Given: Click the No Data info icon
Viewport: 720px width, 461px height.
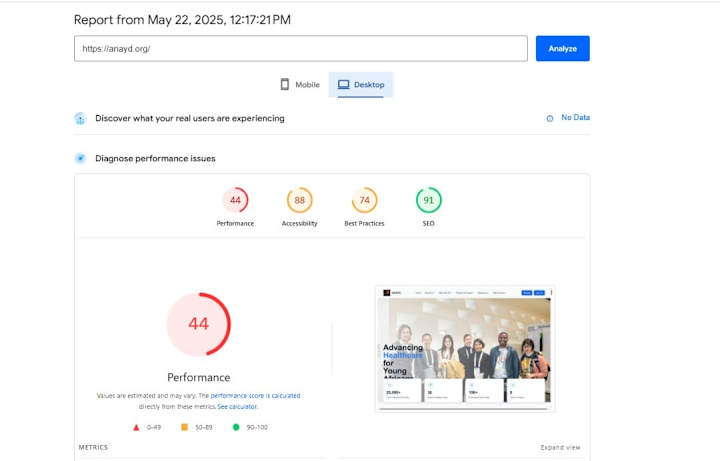Looking at the screenshot, I should coord(550,118).
